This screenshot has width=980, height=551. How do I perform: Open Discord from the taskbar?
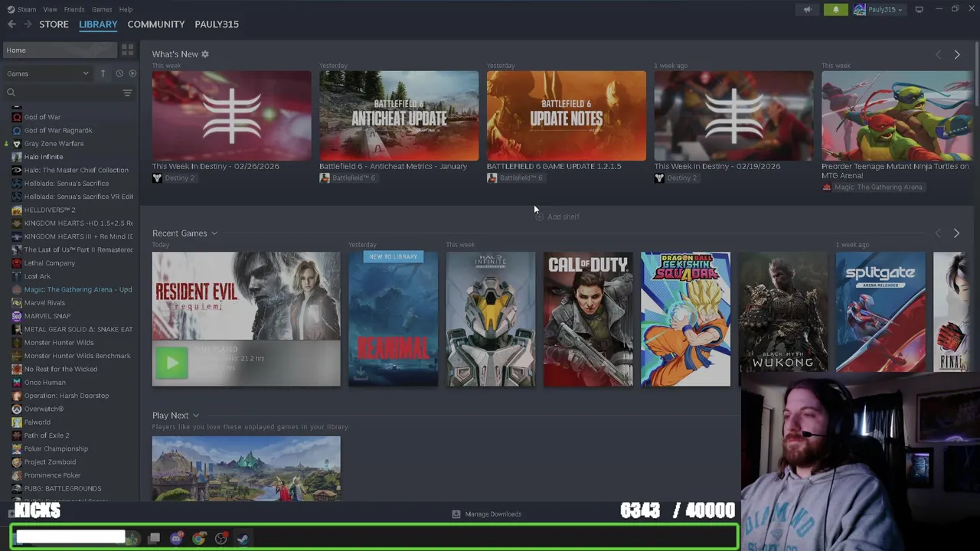[x=176, y=538]
